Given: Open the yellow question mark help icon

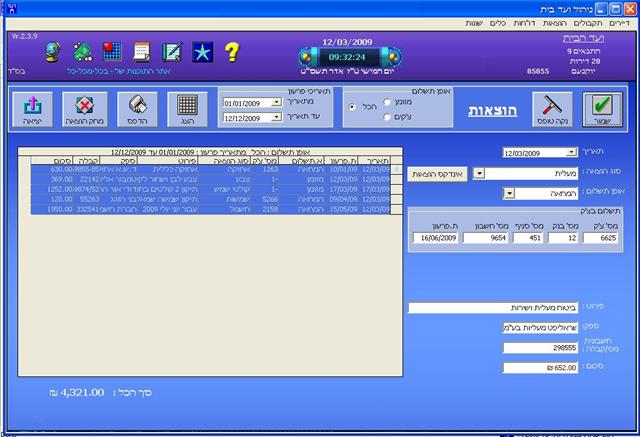Looking at the screenshot, I should [x=232, y=52].
